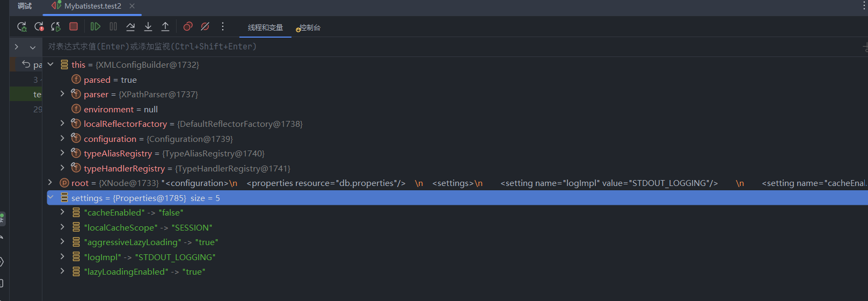Expand the "logImpl" entry

click(x=62, y=256)
